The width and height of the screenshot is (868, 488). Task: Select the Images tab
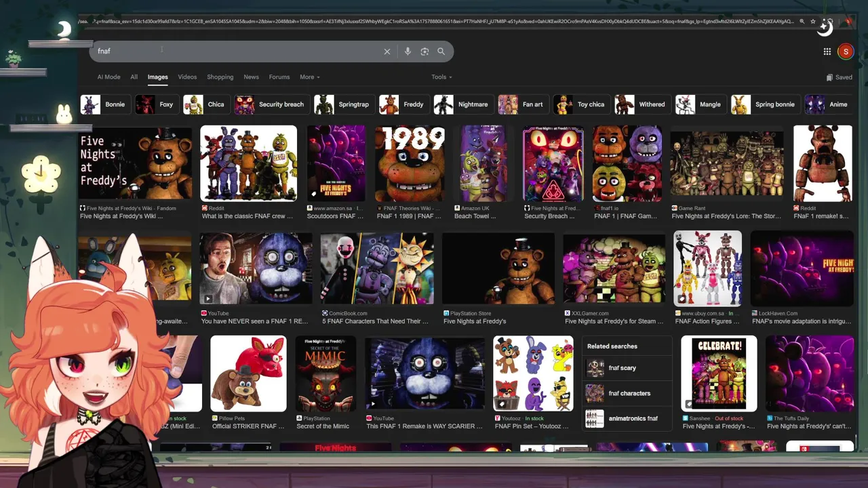click(x=158, y=77)
